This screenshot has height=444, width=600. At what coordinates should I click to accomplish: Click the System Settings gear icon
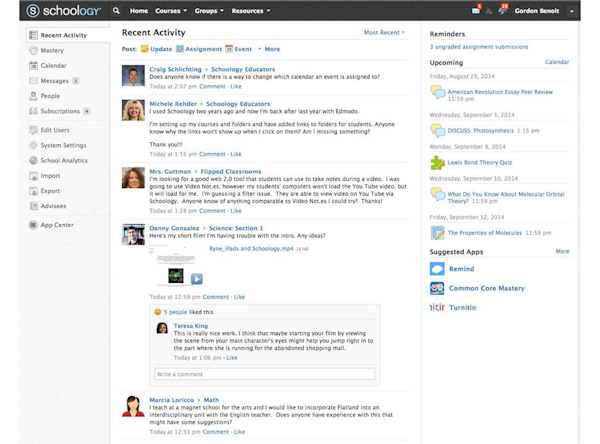click(x=33, y=145)
